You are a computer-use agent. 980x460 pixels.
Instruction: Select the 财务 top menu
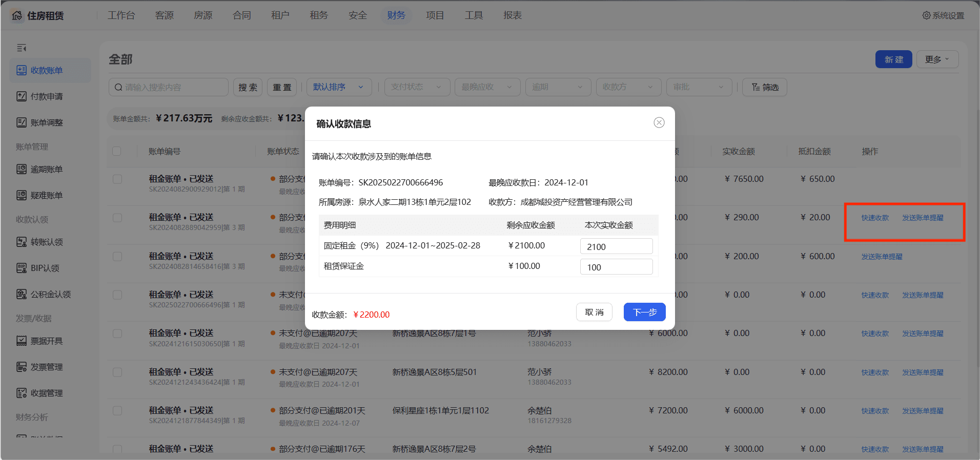(x=396, y=15)
